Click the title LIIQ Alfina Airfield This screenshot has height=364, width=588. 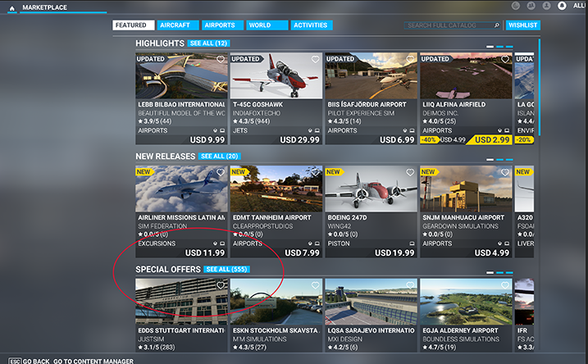[x=454, y=105]
